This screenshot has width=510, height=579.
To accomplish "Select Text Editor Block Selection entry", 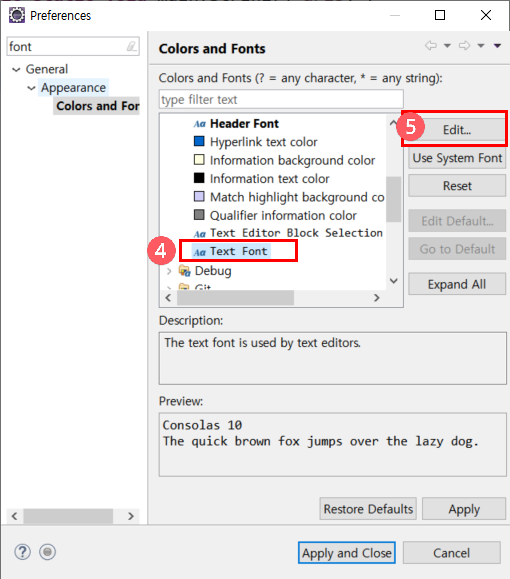I will [296, 233].
